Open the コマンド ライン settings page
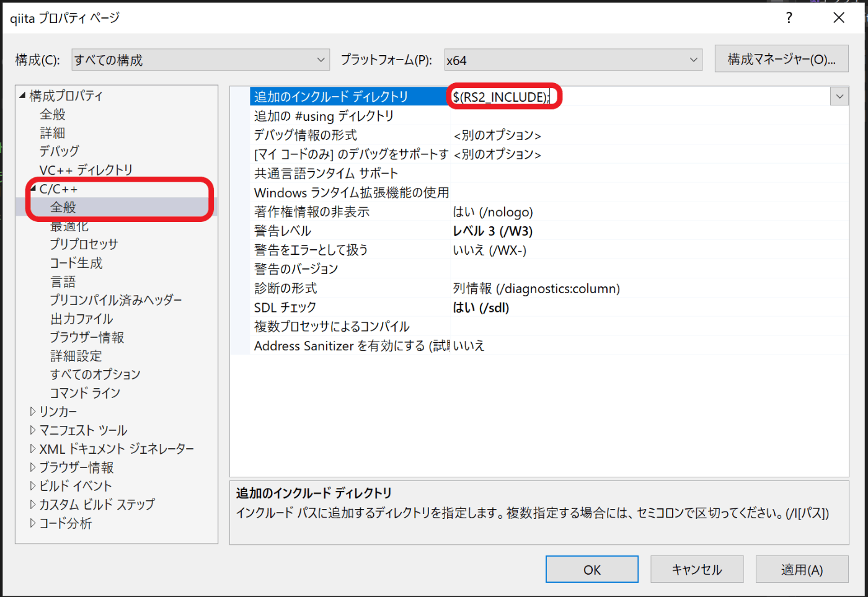Screen dimensions: 868x597 [x=86, y=392]
